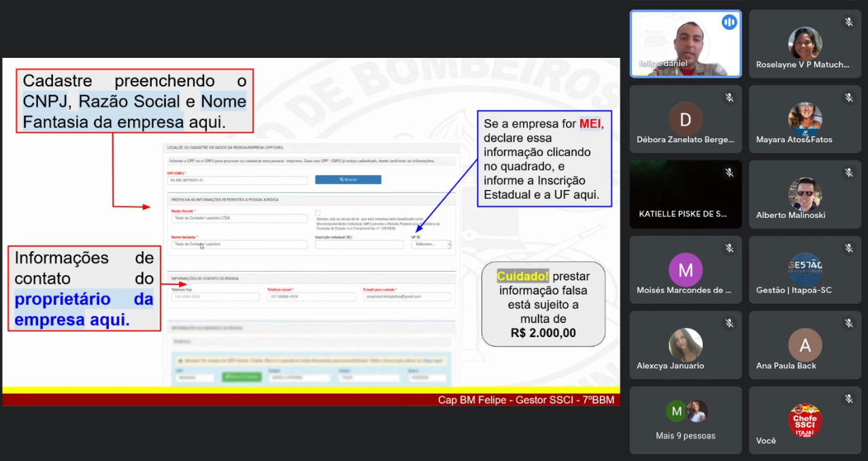Click muted mic icon on Gestão Itapoá-SC tile

(849, 248)
